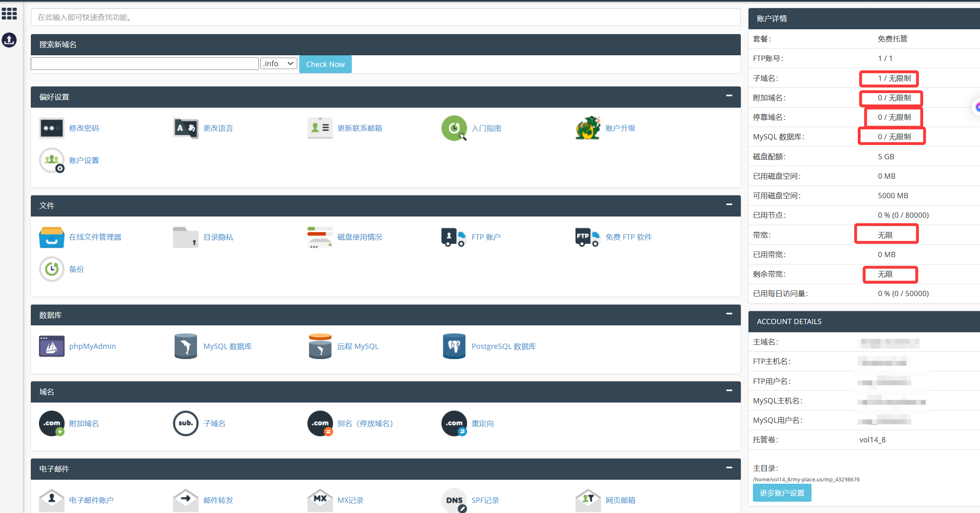Viewport: 980px width, 513px height.
Task: Click the Check Now button
Action: (325, 64)
